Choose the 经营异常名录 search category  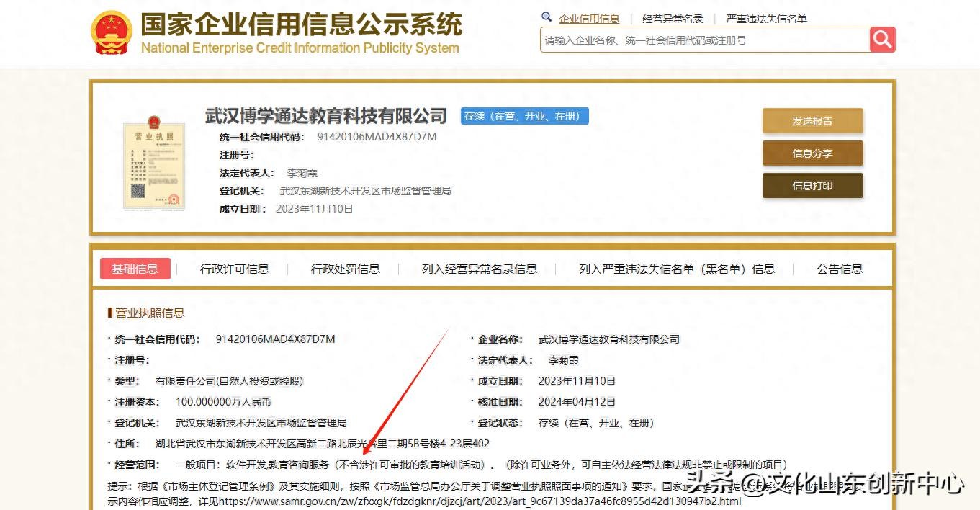point(673,19)
